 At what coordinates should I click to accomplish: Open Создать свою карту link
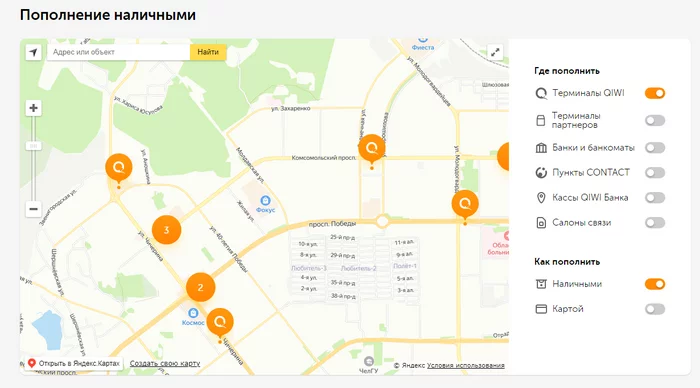165,363
